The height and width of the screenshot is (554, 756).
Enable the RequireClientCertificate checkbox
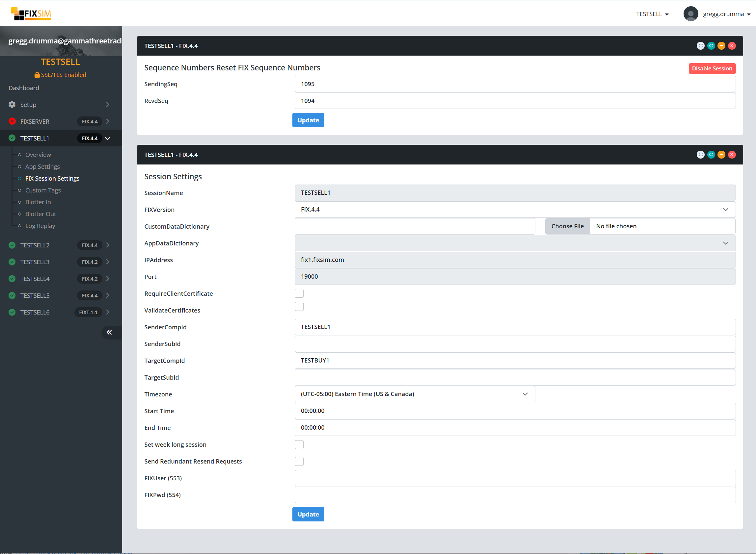299,293
